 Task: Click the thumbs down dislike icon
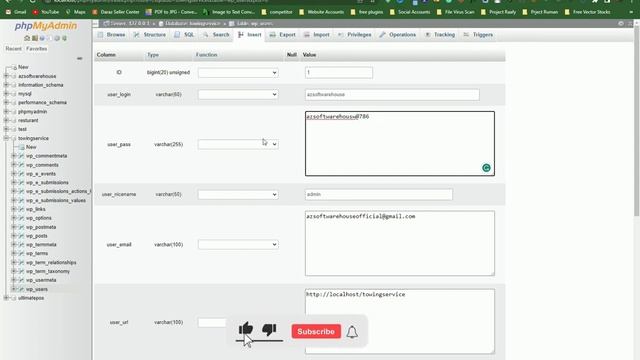(269, 329)
